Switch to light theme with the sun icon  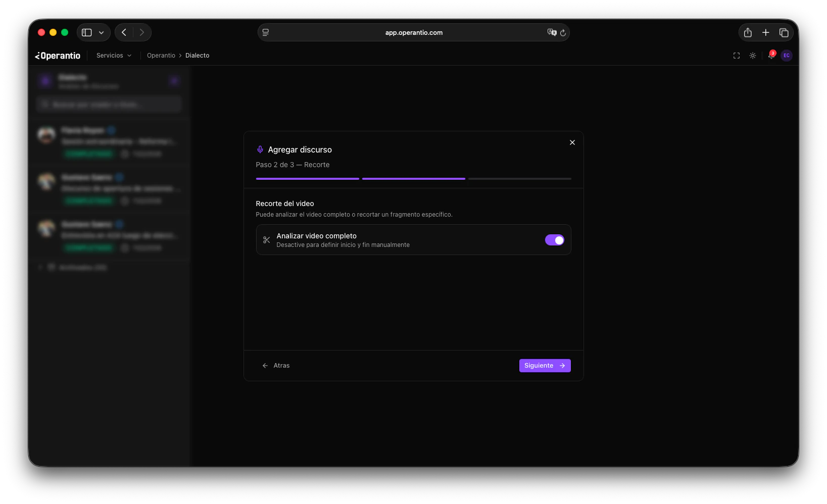[752, 56]
